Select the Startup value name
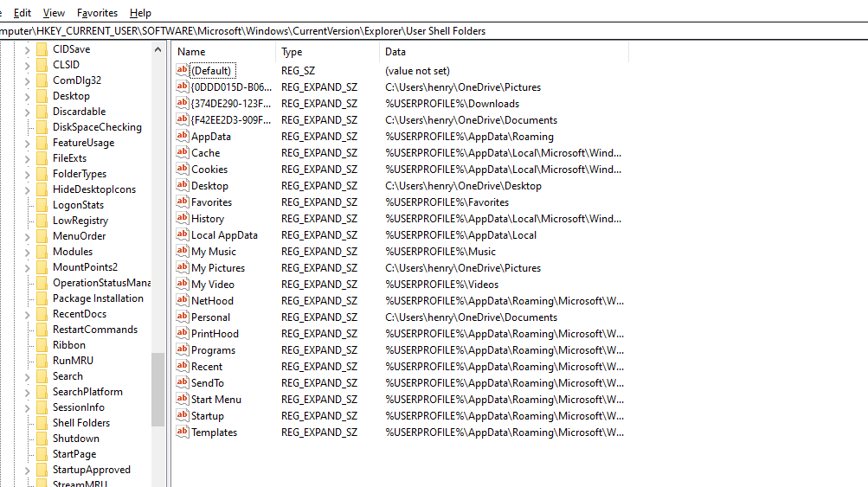This screenshot has height=487, width=868. point(208,415)
